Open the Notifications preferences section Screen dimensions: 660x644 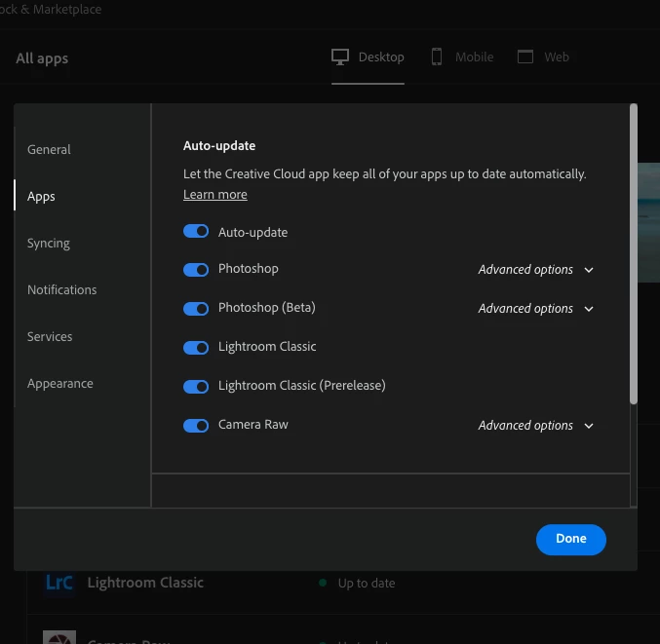tap(61, 289)
